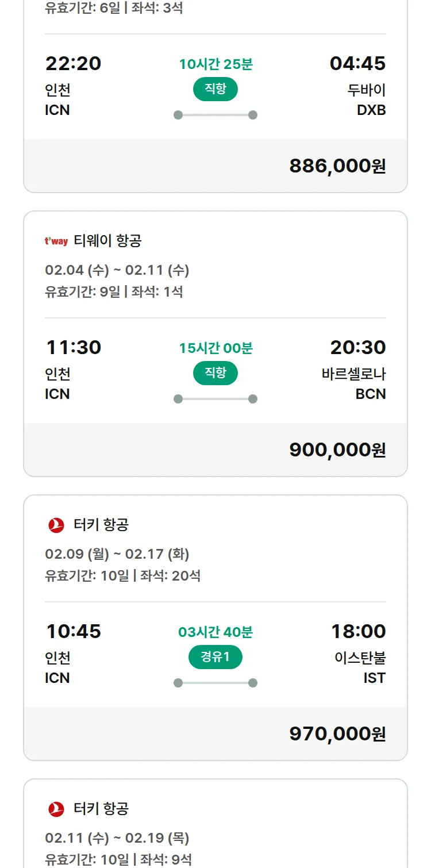Select the 970,000원 Istanbul fare

point(337,734)
